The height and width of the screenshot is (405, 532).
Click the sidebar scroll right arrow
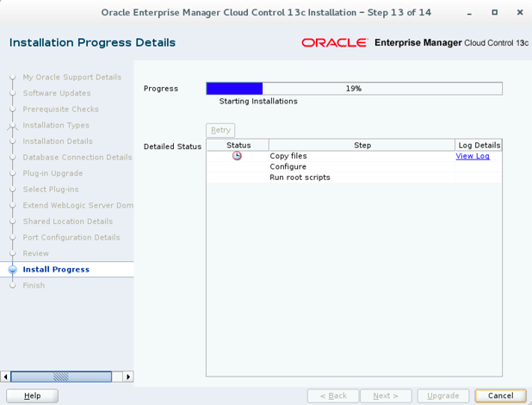point(128,377)
